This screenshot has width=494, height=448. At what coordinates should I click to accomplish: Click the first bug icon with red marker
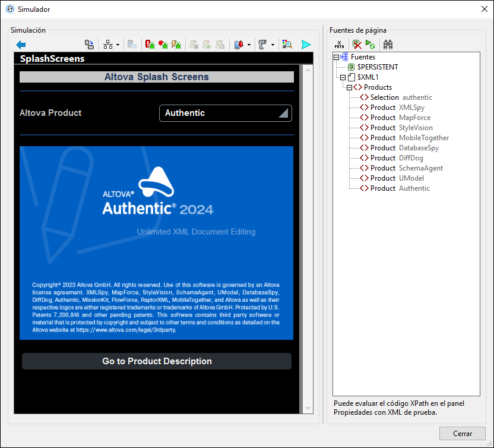click(150, 45)
